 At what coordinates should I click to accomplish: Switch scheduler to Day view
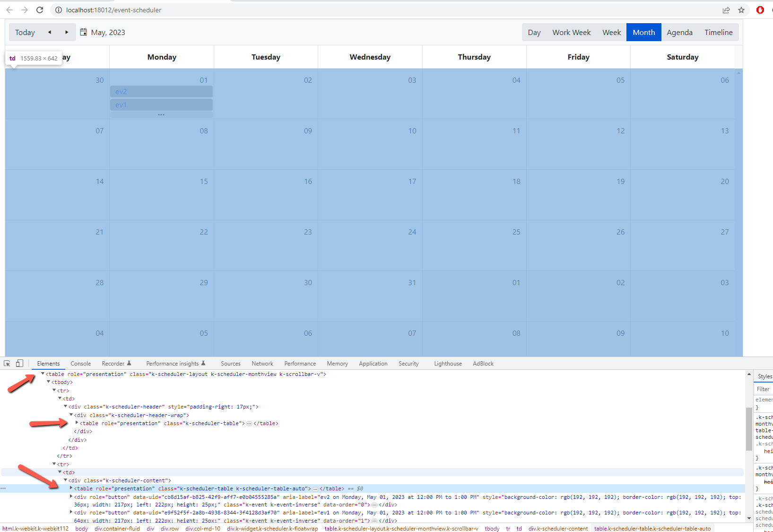pyautogui.click(x=534, y=32)
